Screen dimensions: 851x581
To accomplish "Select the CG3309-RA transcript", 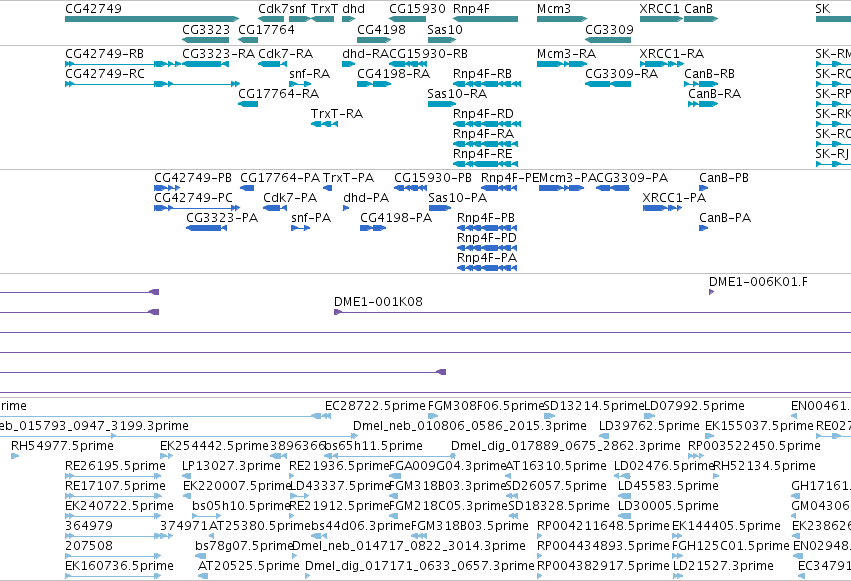I will point(608,84).
